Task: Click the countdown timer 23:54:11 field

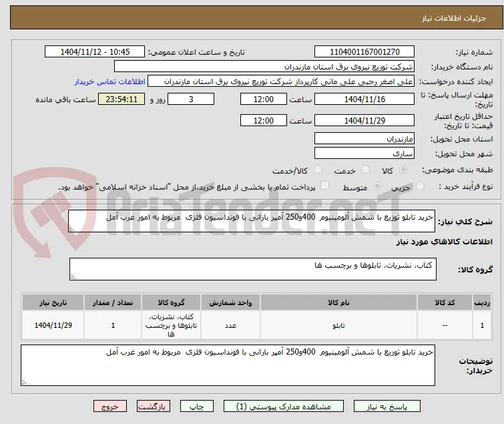Action: click(121, 99)
